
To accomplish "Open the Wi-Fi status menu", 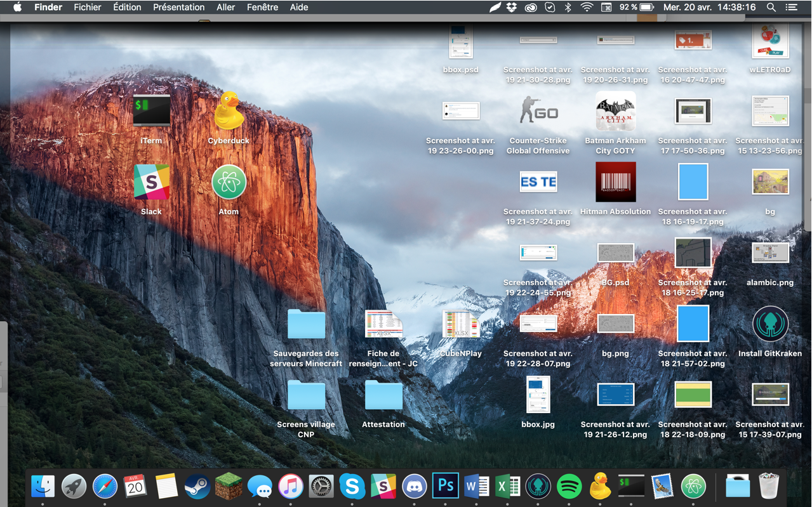I will [587, 8].
